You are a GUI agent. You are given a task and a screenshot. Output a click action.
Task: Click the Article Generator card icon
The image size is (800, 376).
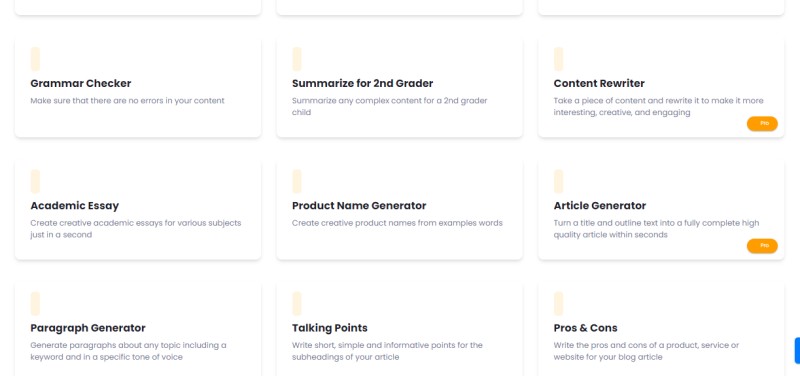point(559,181)
